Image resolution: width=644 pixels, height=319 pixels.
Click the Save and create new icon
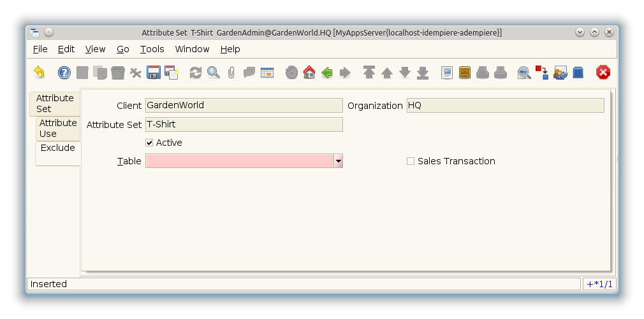point(172,73)
